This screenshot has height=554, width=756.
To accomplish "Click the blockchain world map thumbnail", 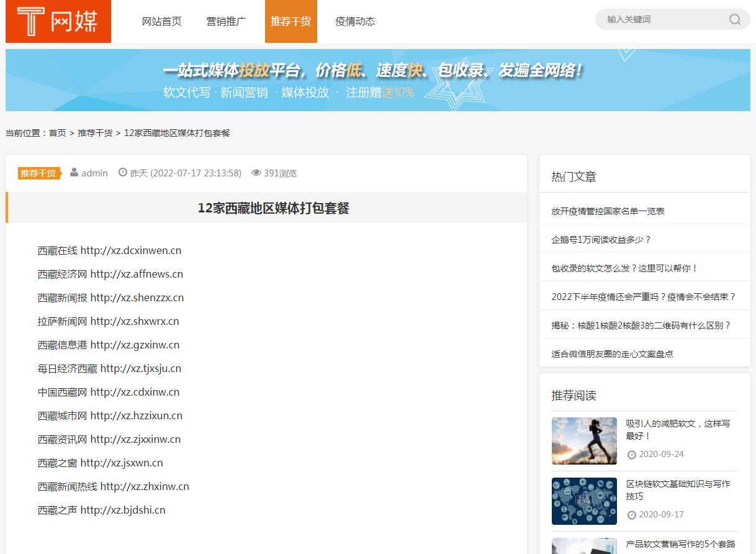I will 584,501.
